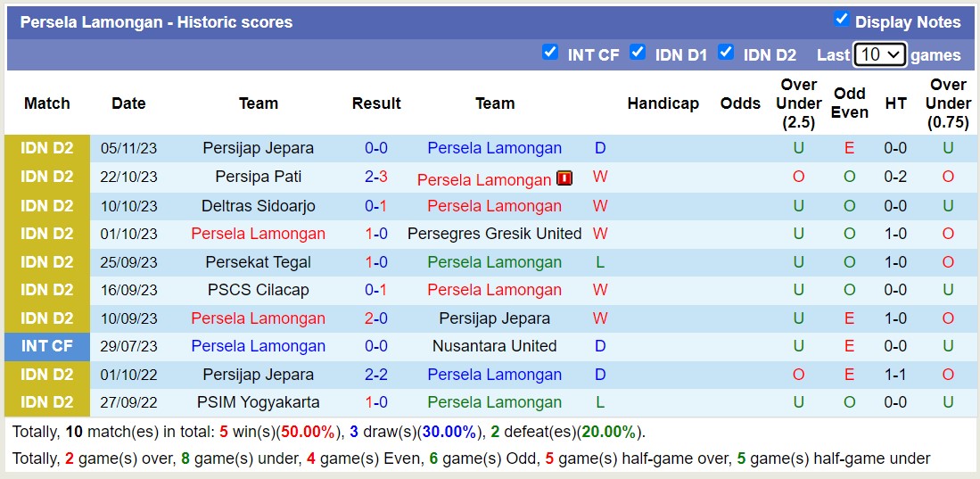The width and height of the screenshot is (980, 479).
Task: Click the 2-3 result against Persipa Pati
Action: [x=376, y=177]
